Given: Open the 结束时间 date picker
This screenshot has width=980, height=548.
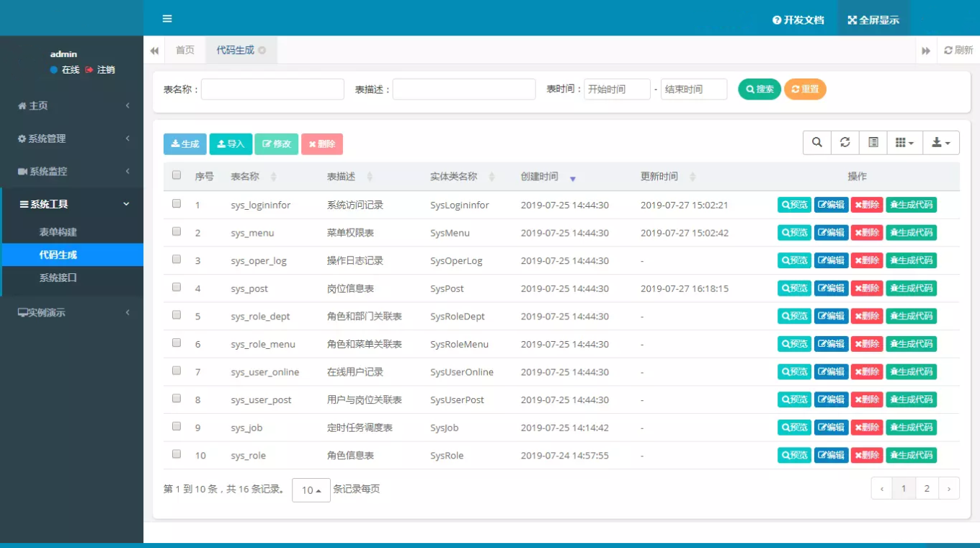Looking at the screenshot, I should 694,89.
